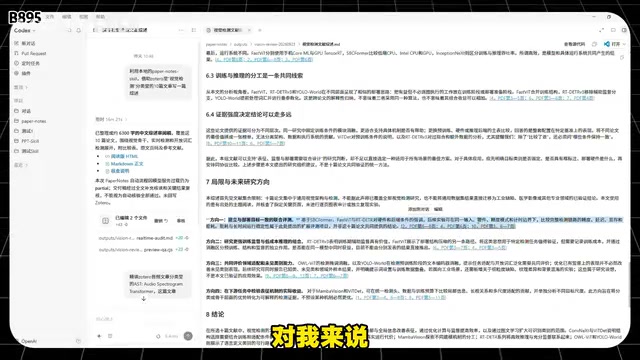Expand preview panel with the diagonal arrows icon
The height and width of the screenshot is (360, 640).
point(602,30)
